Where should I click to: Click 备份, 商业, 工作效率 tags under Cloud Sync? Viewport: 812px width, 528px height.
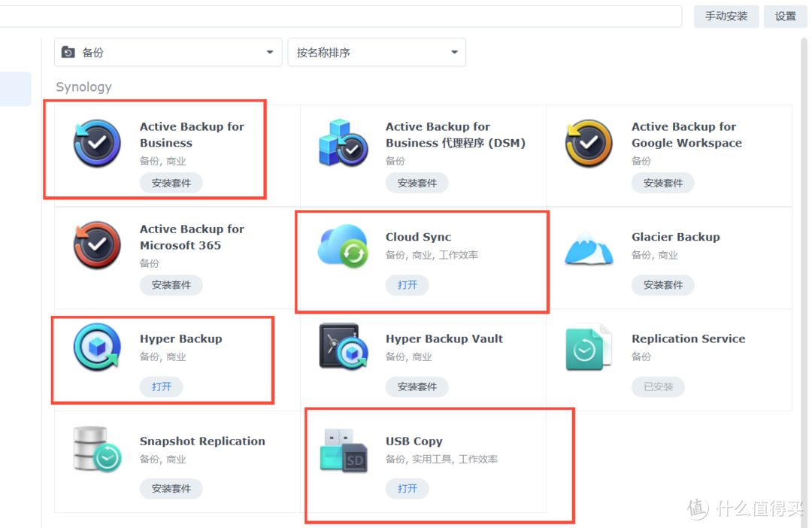432,255
